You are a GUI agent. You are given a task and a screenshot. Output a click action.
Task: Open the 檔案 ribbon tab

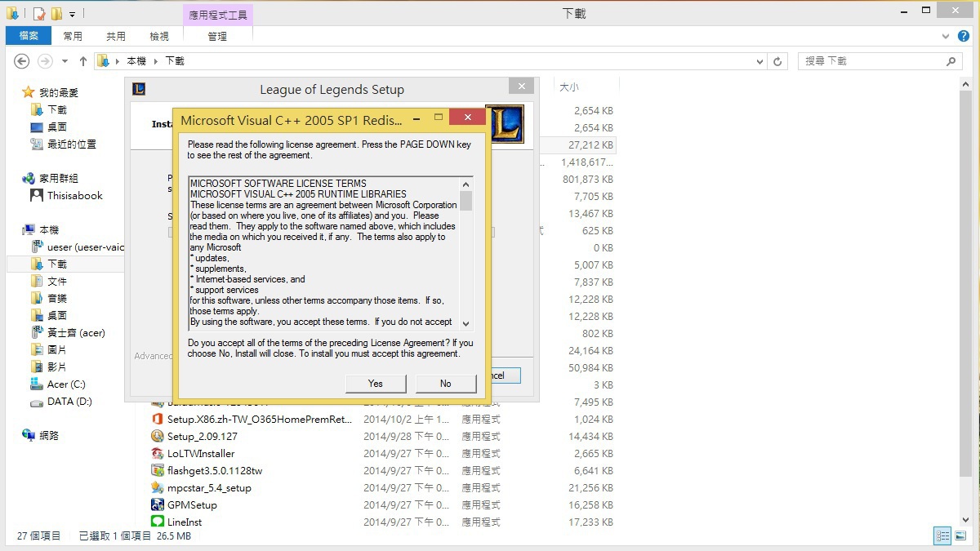(29, 36)
